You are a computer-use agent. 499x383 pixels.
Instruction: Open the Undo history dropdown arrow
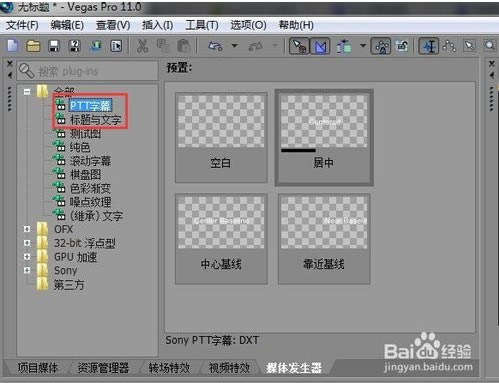235,46
